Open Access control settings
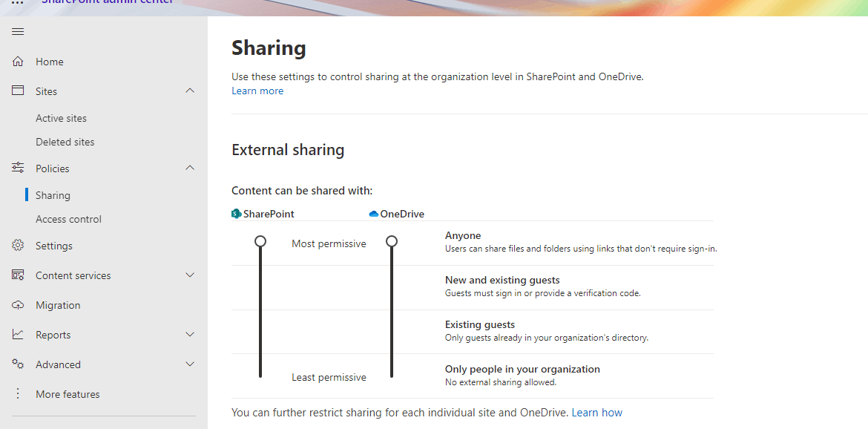 [68, 218]
